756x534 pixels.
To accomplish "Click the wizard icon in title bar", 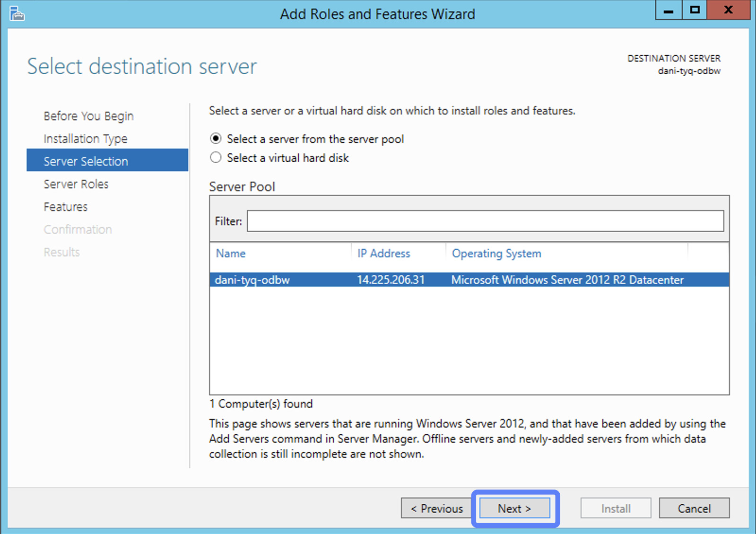I will click(17, 14).
